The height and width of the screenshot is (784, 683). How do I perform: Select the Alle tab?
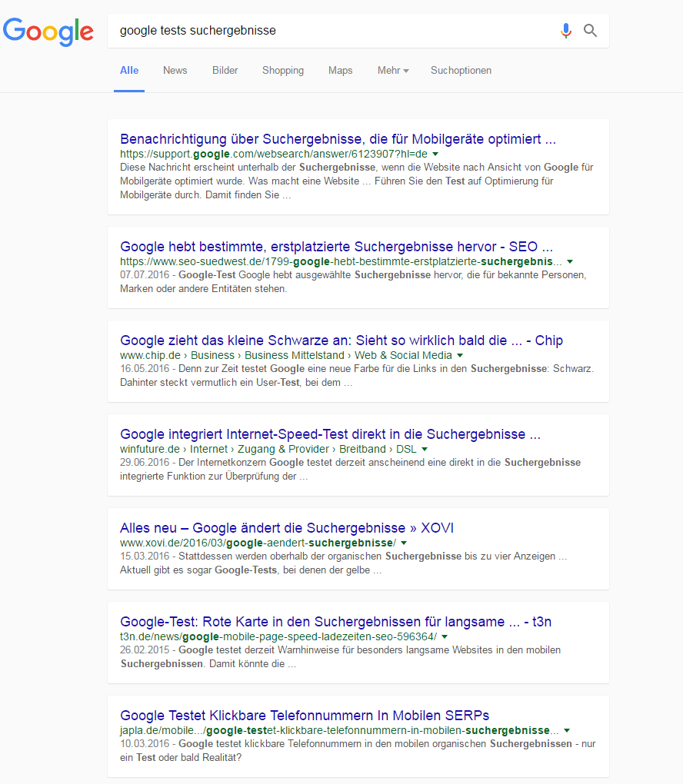129,71
